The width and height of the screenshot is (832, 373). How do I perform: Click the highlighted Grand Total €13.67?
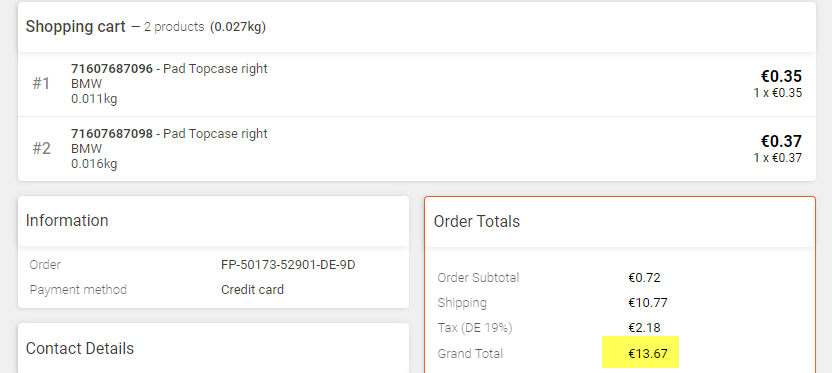[648, 353]
